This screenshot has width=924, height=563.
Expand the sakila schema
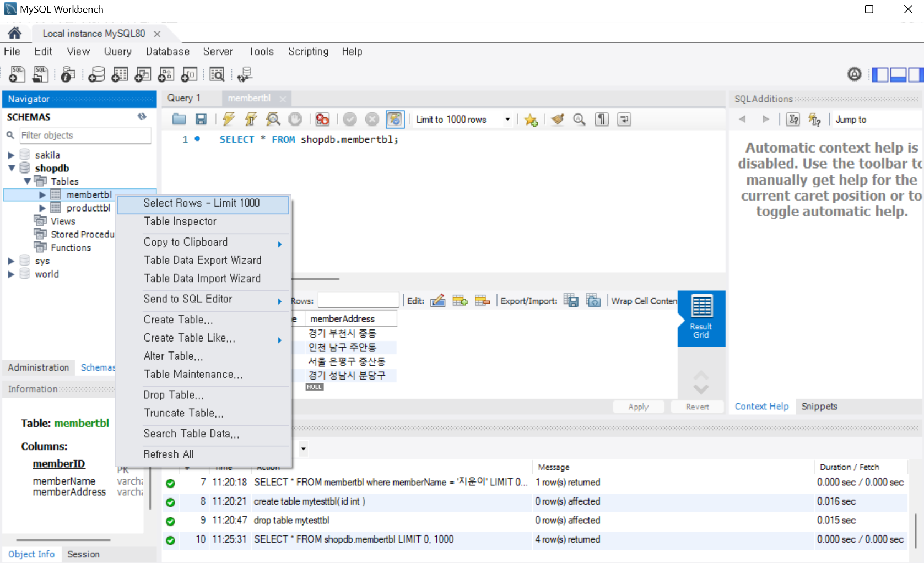10,155
